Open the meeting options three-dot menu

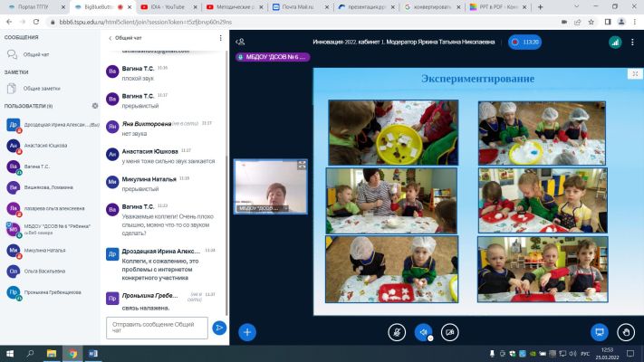(x=632, y=43)
